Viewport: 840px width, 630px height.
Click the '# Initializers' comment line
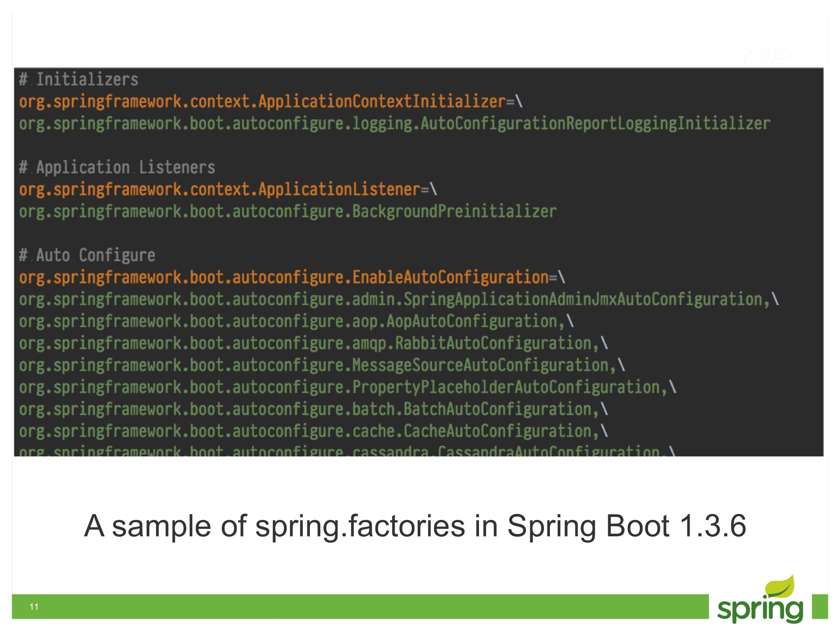(x=79, y=80)
